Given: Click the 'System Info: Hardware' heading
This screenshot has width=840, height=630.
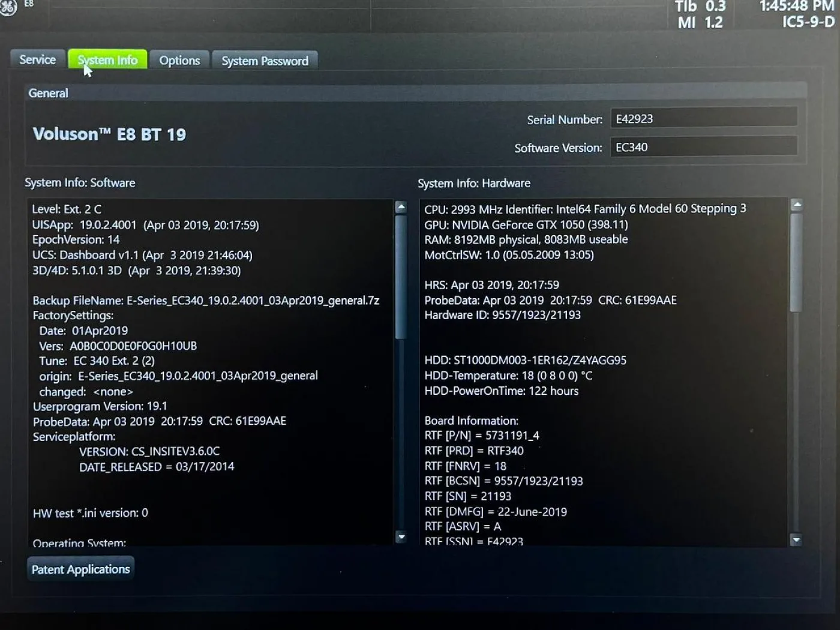Looking at the screenshot, I should pos(474,183).
